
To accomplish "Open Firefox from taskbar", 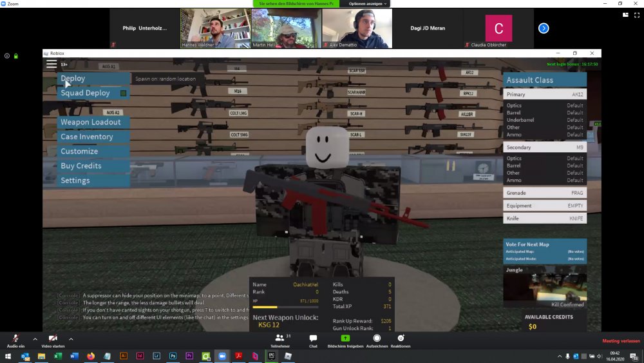I will pyautogui.click(x=91, y=356).
